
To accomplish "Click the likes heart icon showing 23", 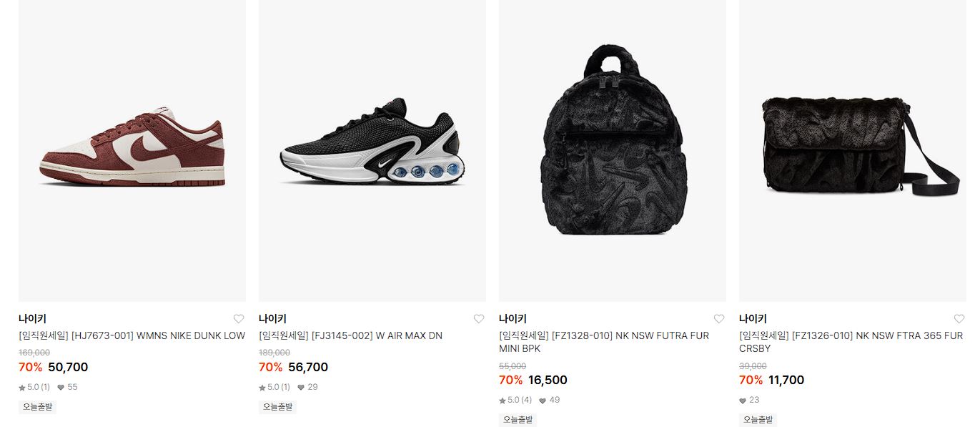I will 743,401.
